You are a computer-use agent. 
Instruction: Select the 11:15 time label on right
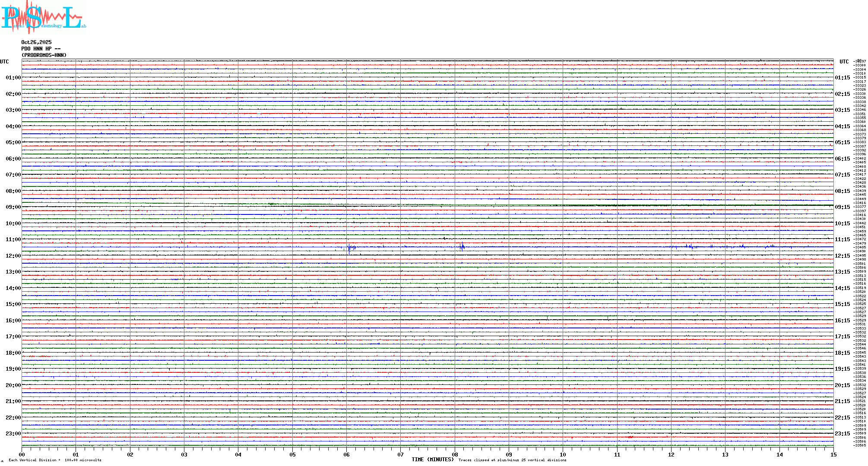[x=842, y=239]
